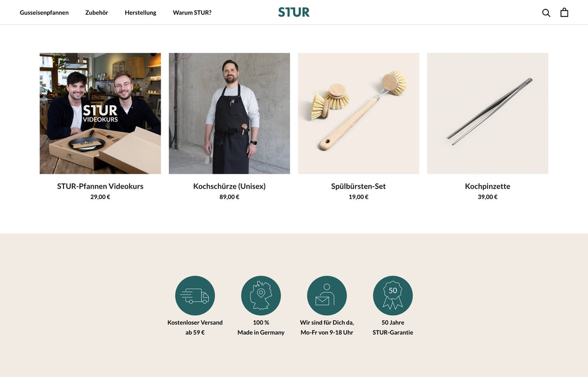
Task: Click the Germany map icon
Action: (261, 295)
